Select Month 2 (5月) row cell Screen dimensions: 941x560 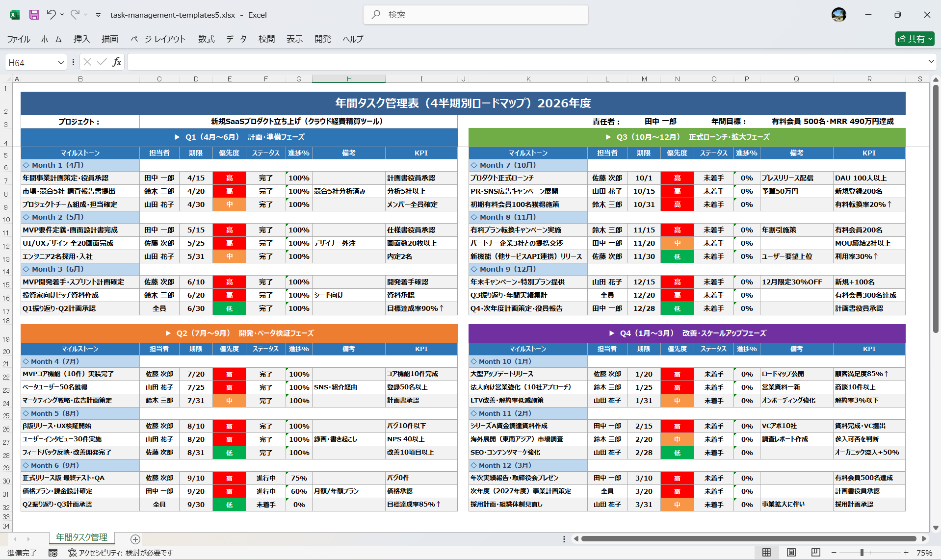[80, 217]
